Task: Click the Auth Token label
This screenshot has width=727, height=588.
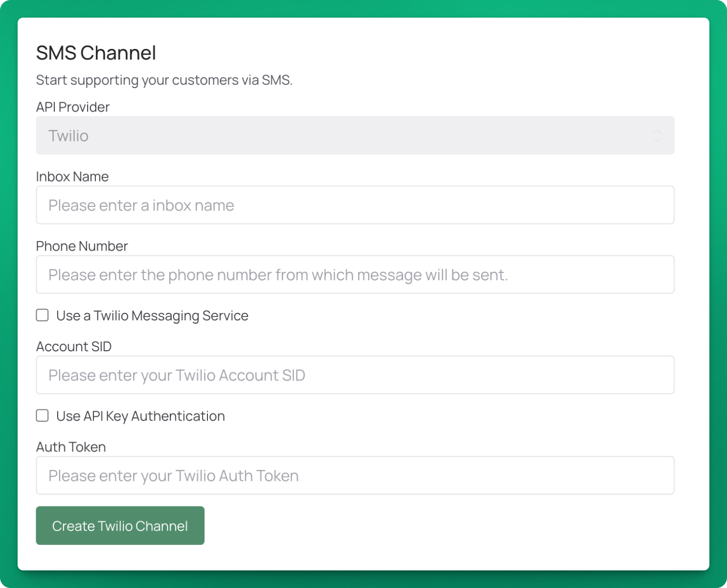Action: tap(71, 447)
